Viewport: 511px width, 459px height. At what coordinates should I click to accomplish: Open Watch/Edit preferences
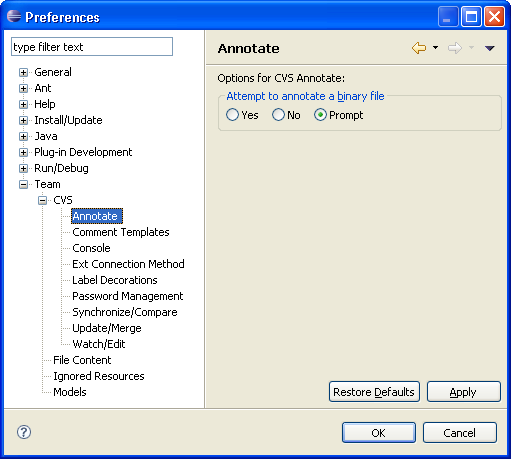[99, 344]
